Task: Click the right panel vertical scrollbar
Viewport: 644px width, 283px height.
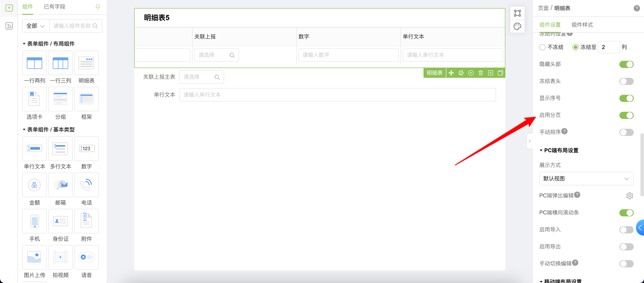Action: click(x=642, y=165)
